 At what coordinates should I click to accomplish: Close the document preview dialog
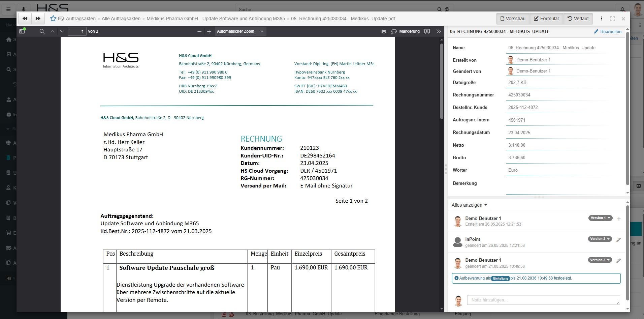coord(623,19)
